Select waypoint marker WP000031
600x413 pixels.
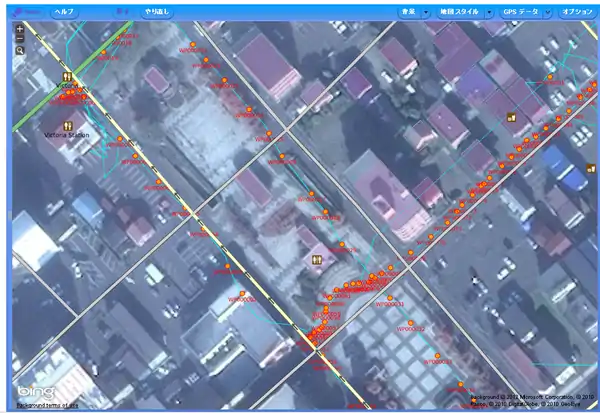391,296
